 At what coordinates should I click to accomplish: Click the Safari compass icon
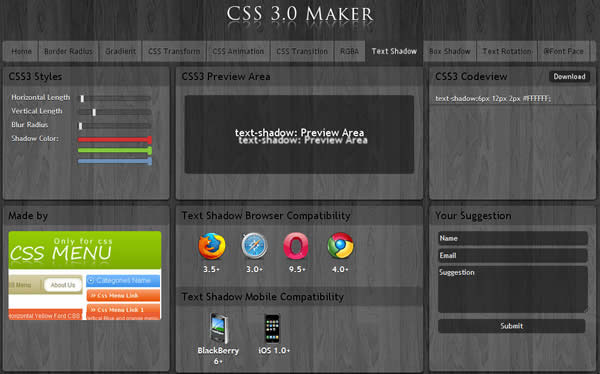(254, 246)
